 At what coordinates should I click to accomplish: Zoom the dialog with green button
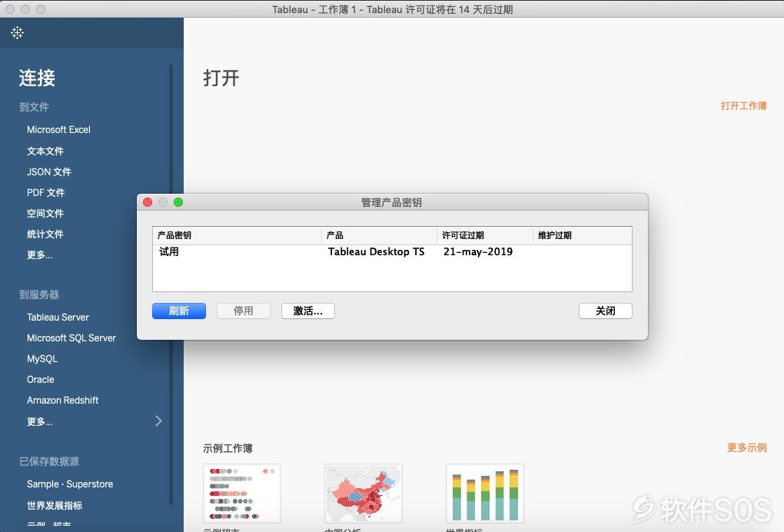click(x=178, y=202)
